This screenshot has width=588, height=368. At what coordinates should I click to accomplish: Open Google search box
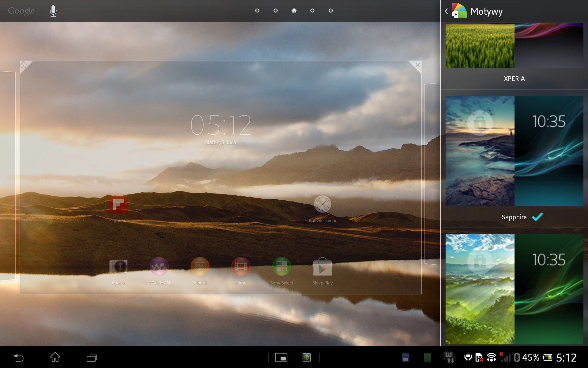pyautogui.click(x=21, y=11)
